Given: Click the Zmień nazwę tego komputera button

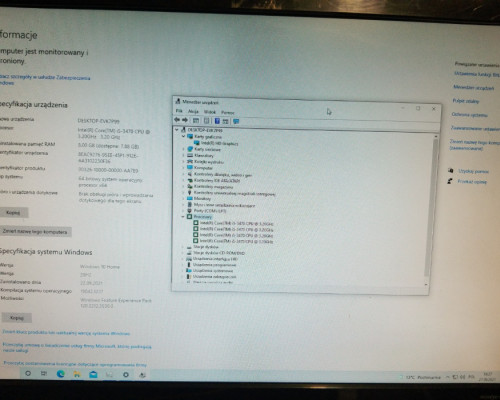Looking at the screenshot, I should [x=35, y=231].
